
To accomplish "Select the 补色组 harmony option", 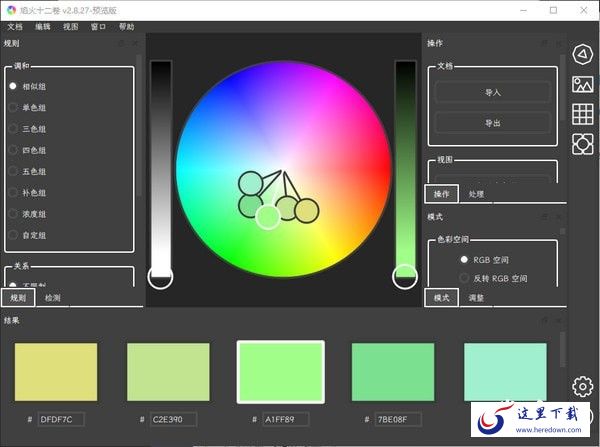I will (34, 193).
